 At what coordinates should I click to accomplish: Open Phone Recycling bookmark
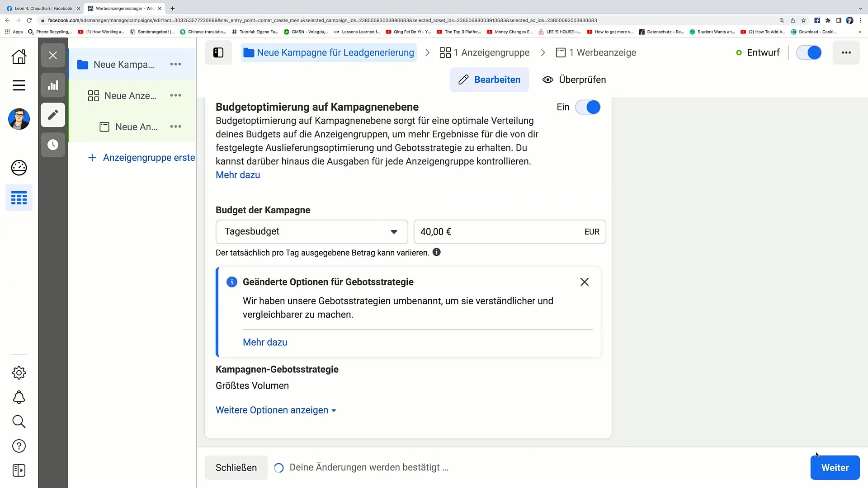point(50,32)
